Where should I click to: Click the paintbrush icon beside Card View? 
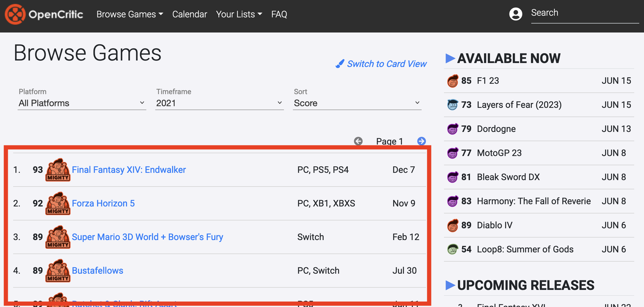click(x=340, y=64)
